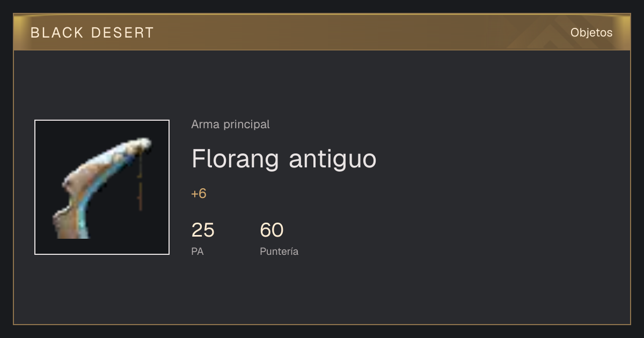644x338 pixels.
Task: Select the Arma principal category label
Action: click(x=230, y=124)
